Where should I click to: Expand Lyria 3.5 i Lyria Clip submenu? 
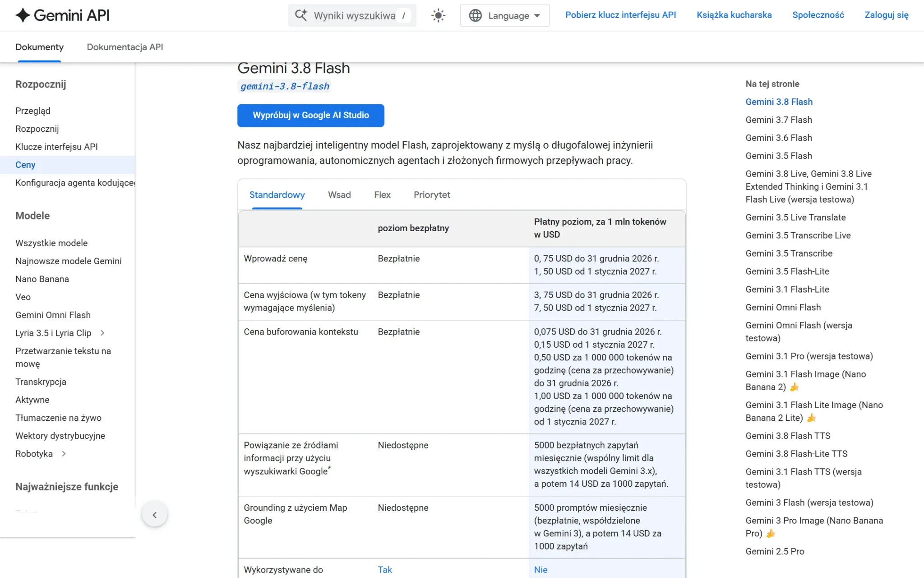pos(102,333)
